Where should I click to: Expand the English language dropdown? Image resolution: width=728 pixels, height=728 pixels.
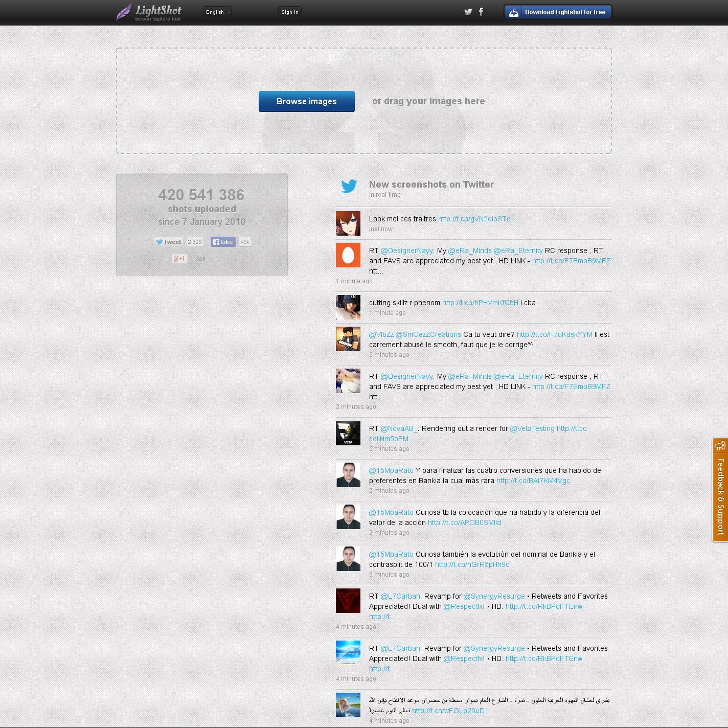point(217,12)
